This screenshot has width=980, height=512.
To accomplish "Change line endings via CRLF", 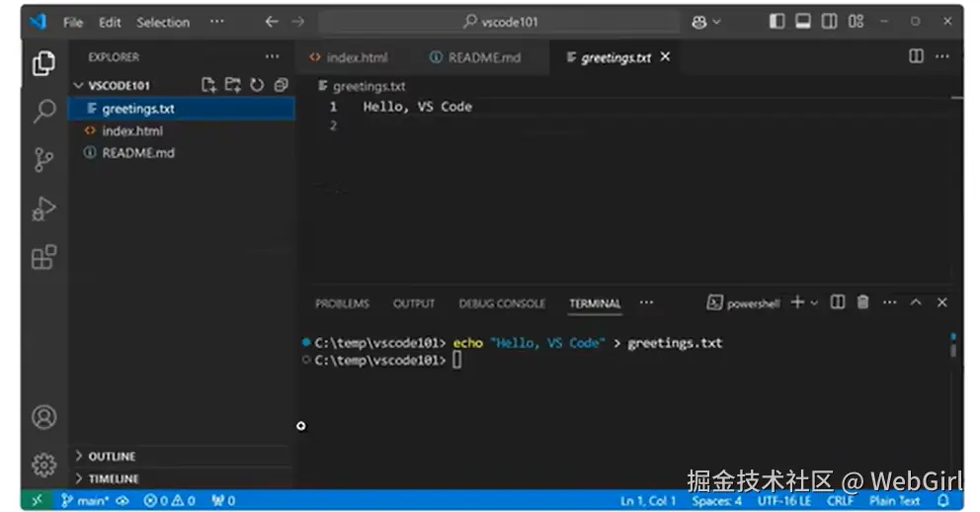I will (840, 501).
